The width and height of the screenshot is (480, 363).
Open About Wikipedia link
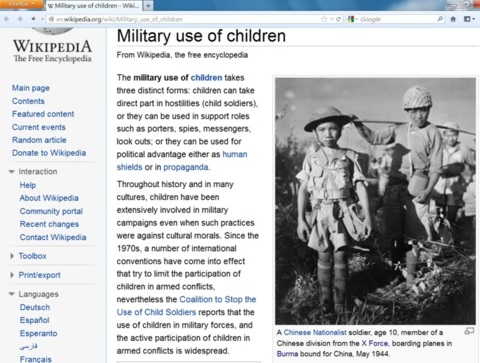[x=49, y=198]
